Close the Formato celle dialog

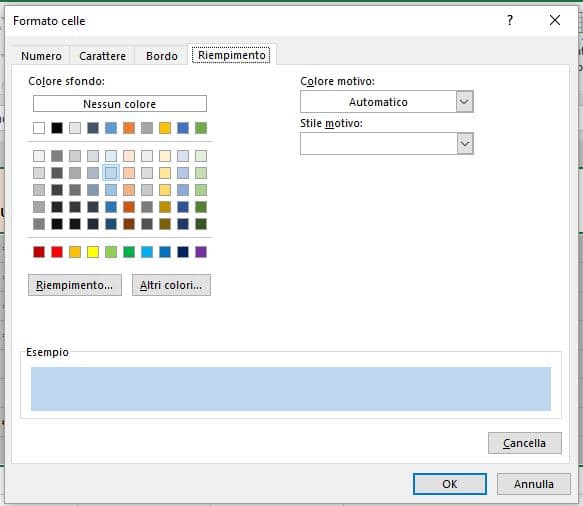555,20
